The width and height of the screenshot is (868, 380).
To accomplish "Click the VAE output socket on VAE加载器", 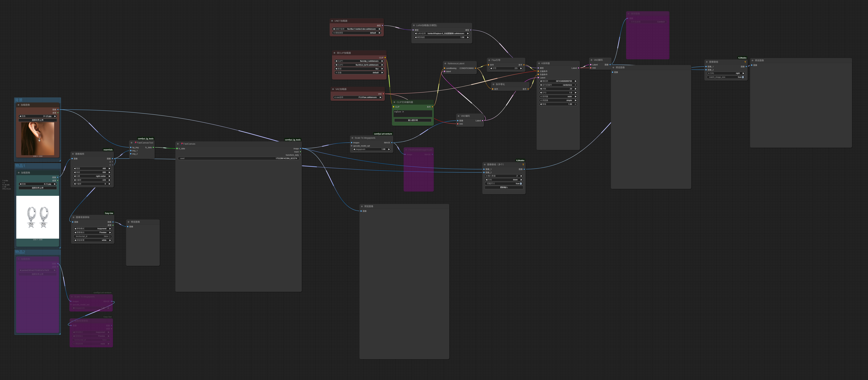I will click(x=383, y=94).
